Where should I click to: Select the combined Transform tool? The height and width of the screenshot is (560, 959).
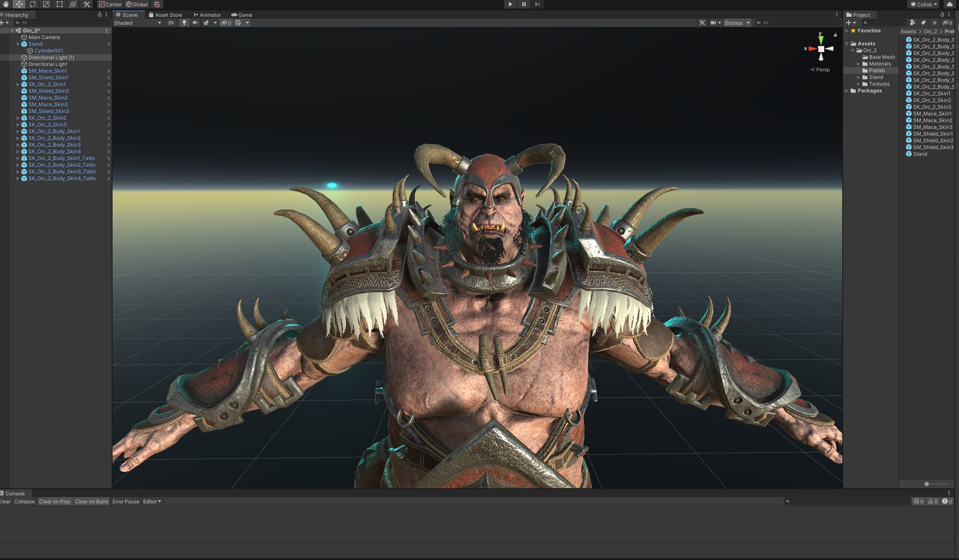point(73,4)
